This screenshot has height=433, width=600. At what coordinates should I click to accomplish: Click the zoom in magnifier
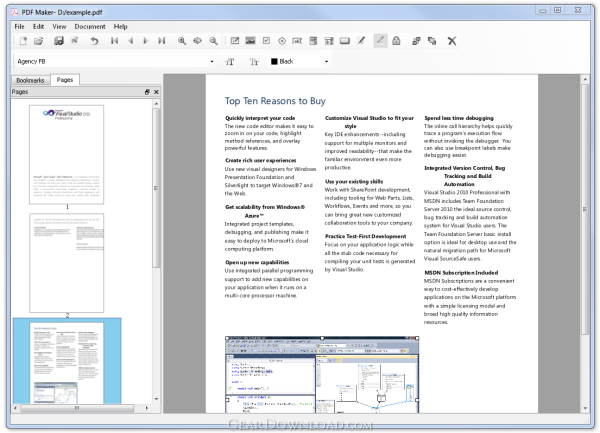tap(182, 41)
